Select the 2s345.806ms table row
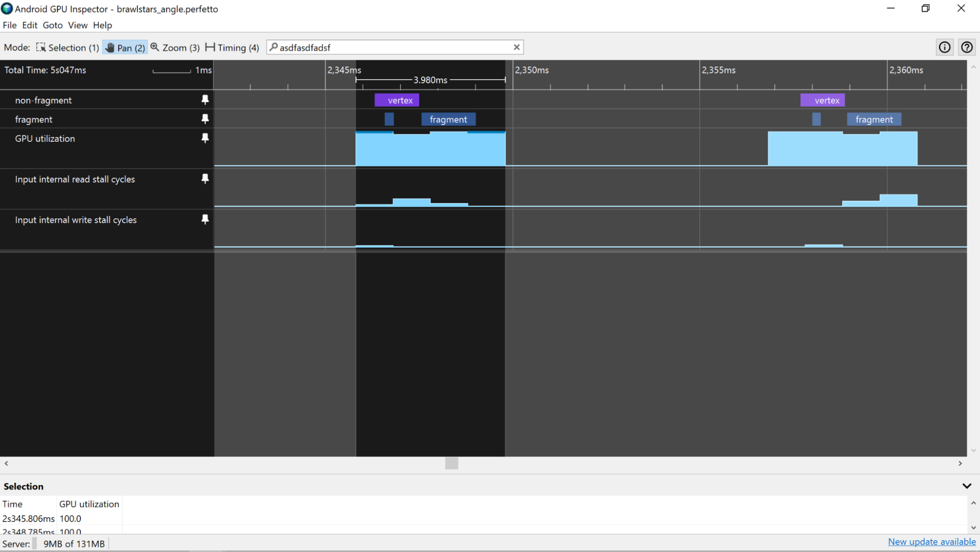Viewport: 980px width, 552px height. [61, 519]
